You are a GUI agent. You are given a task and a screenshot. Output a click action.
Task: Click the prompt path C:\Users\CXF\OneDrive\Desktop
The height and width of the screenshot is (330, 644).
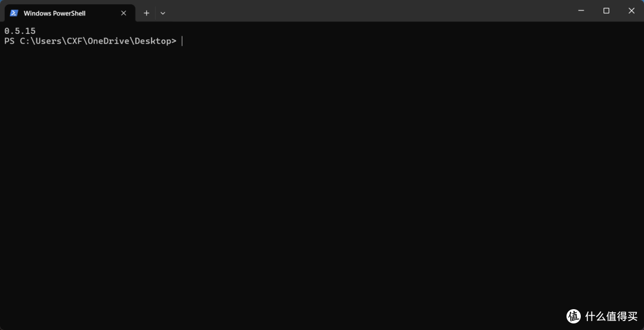tap(95, 41)
